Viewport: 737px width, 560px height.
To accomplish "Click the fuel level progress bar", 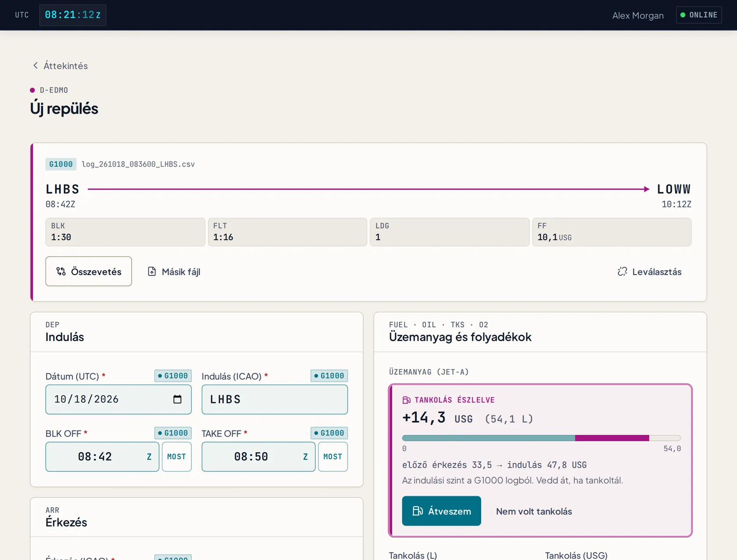I will coord(541,438).
